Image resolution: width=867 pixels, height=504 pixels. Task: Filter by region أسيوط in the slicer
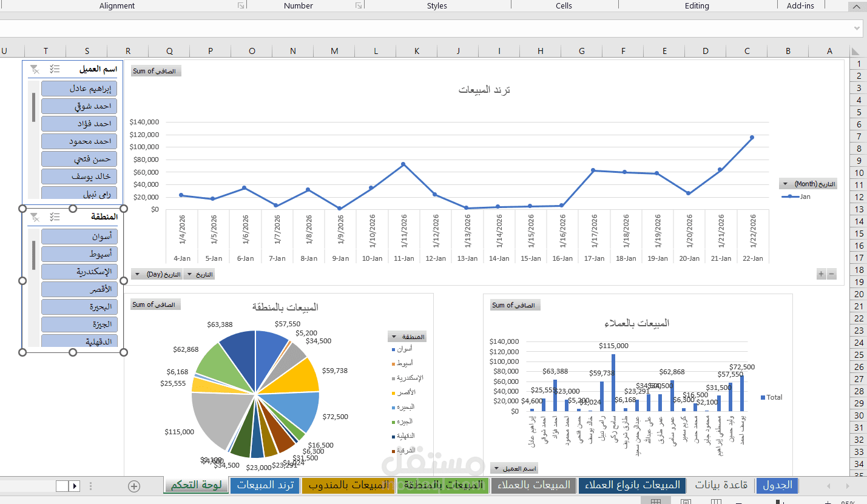(x=79, y=254)
